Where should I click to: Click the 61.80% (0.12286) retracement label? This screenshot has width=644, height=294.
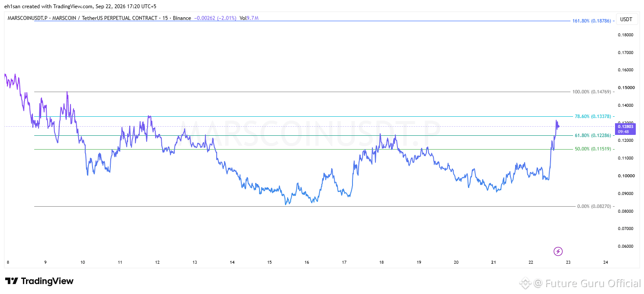(x=593, y=135)
